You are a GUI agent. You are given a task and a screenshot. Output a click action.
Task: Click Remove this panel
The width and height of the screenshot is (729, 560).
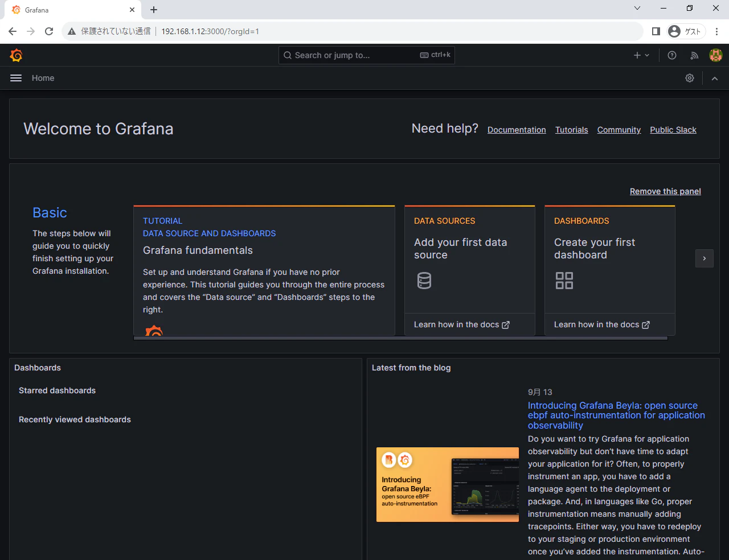(x=665, y=191)
